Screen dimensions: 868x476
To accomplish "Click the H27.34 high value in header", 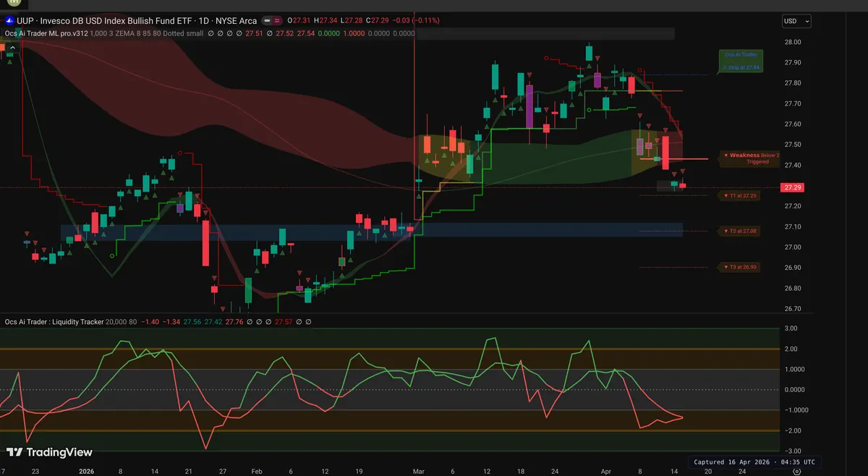I will (327, 21).
